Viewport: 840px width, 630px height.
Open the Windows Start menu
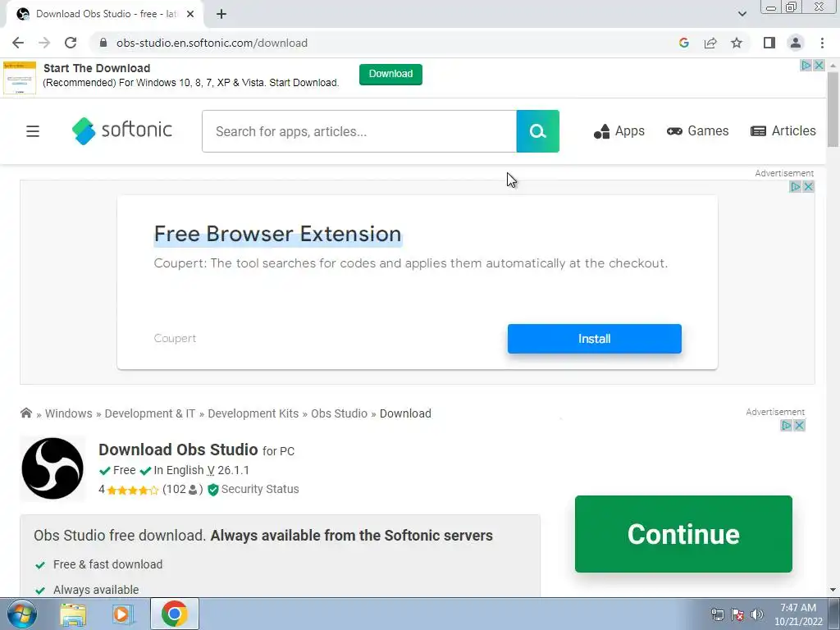coord(21,614)
